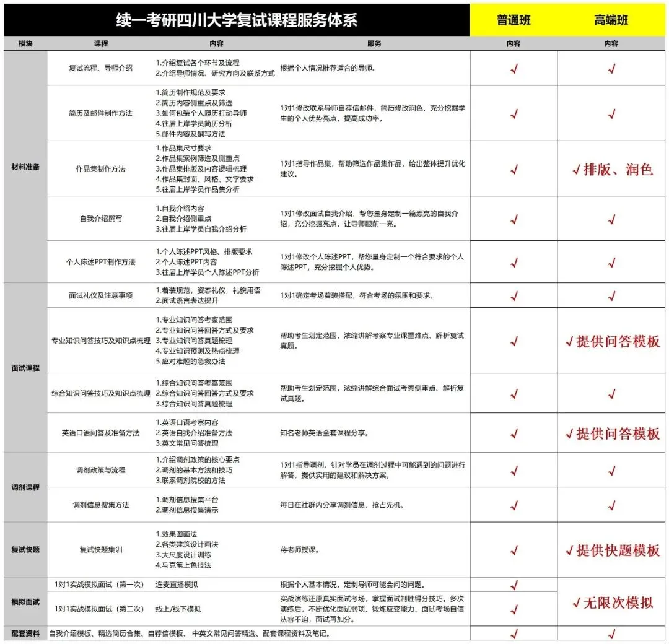Click 高端班 checkmark in 自我介绍撰写 row
Screen dimensions: 669x644
click(x=612, y=220)
